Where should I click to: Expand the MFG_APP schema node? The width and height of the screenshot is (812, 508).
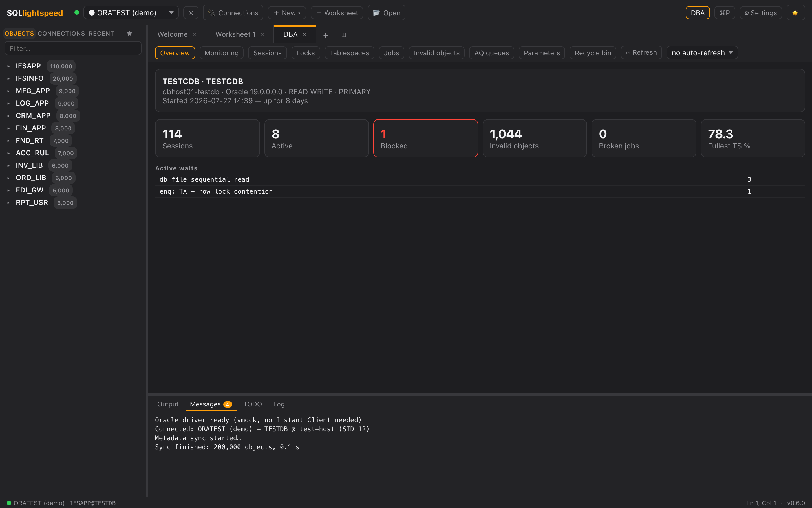click(x=8, y=91)
